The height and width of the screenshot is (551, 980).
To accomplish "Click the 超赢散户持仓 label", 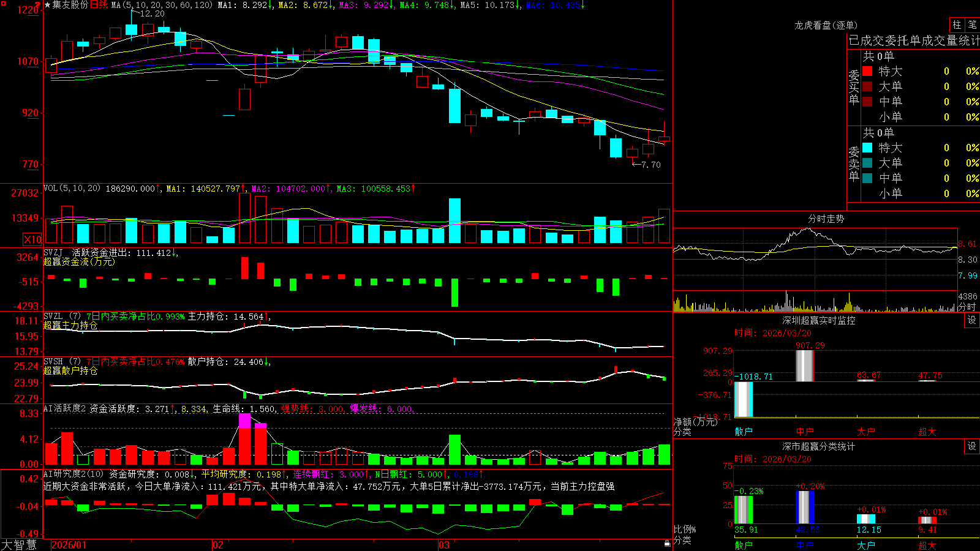I will (70, 371).
